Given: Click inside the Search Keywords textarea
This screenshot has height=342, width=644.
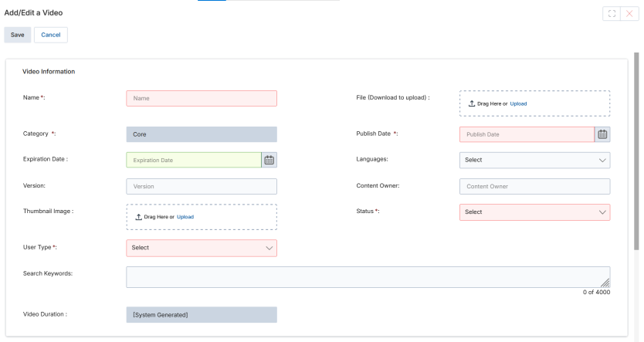Looking at the screenshot, I should pos(368,277).
